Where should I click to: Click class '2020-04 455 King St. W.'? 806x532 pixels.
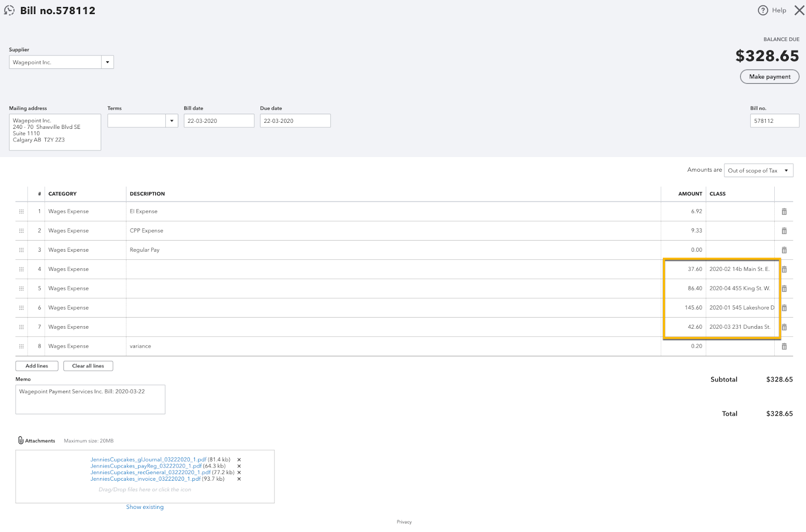(x=740, y=288)
